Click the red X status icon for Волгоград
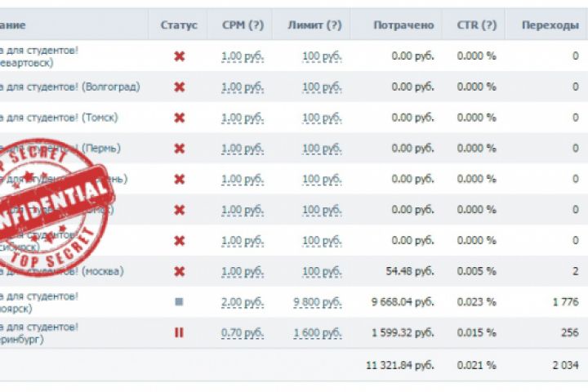 (179, 87)
